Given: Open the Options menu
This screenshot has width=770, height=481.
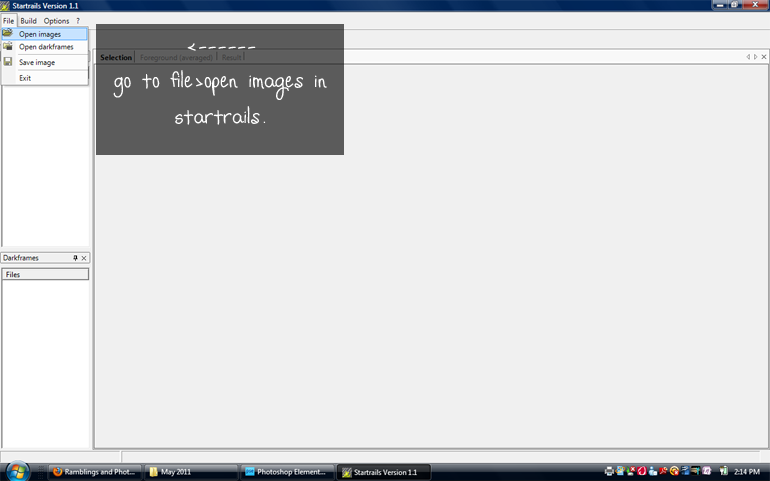Looking at the screenshot, I should coord(56,21).
